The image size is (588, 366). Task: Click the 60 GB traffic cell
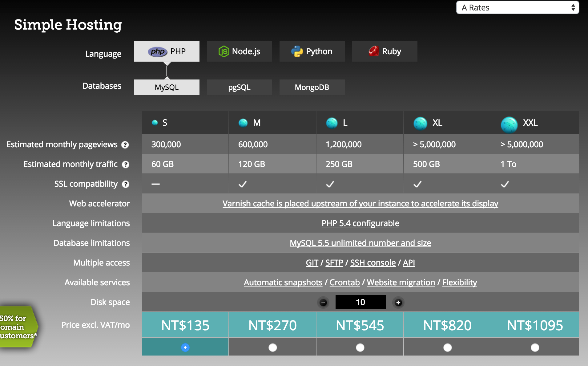coord(185,164)
